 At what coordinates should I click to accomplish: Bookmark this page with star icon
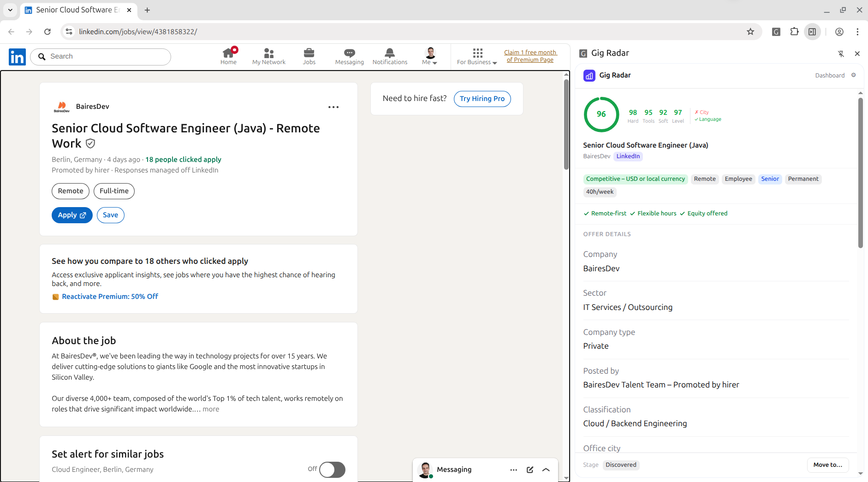pyautogui.click(x=750, y=32)
